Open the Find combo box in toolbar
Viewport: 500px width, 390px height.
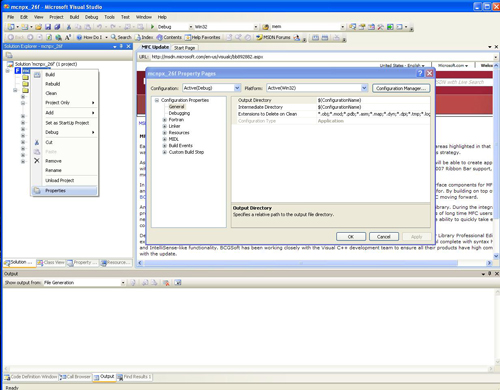tap(308, 27)
